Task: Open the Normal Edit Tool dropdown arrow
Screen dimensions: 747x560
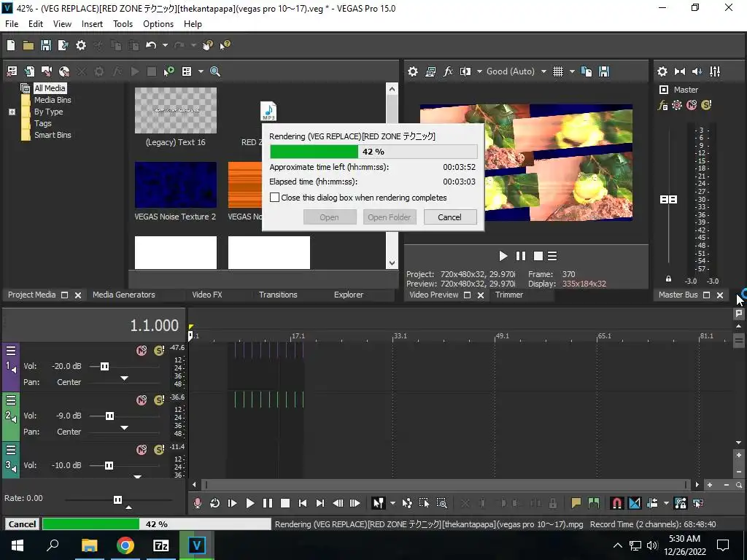Action: (x=392, y=503)
